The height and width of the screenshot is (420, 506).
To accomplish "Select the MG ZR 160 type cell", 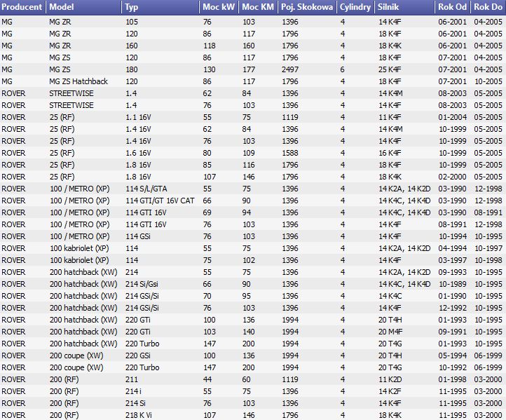I will pos(132,46).
